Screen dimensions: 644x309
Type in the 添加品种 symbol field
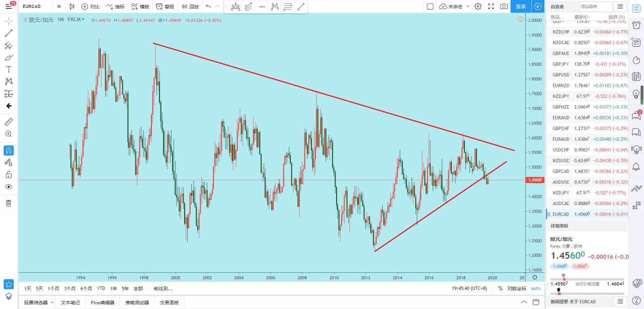tap(595, 7)
